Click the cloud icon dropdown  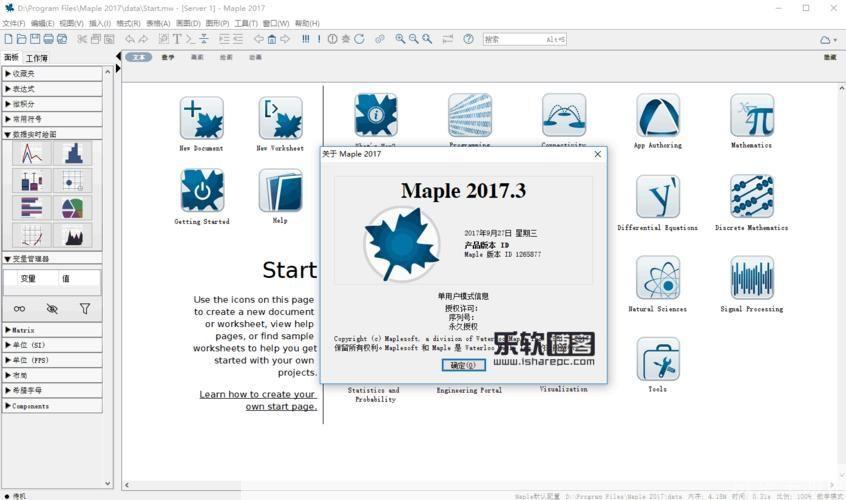pos(829,39)
